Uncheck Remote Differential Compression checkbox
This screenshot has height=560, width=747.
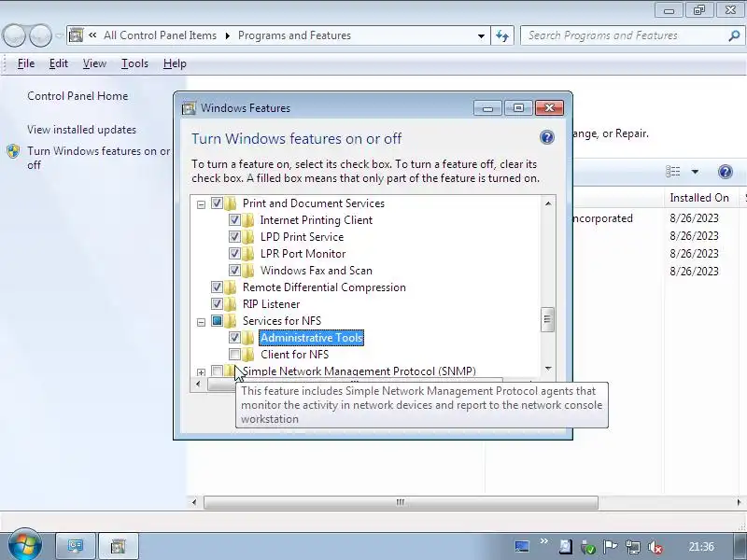[x=217, y=287]
